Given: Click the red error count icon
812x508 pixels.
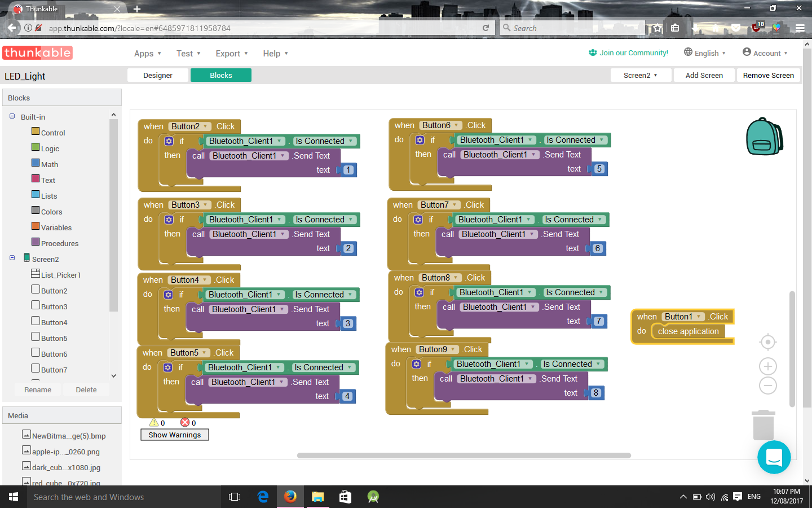Looking at the screenshot, I should 185,422.
